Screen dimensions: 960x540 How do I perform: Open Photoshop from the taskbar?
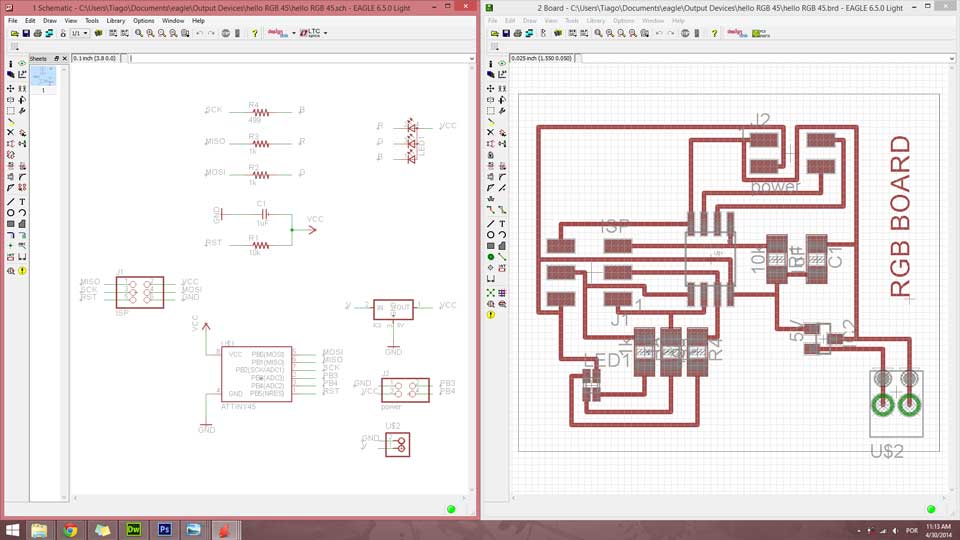tap(164, 530)
